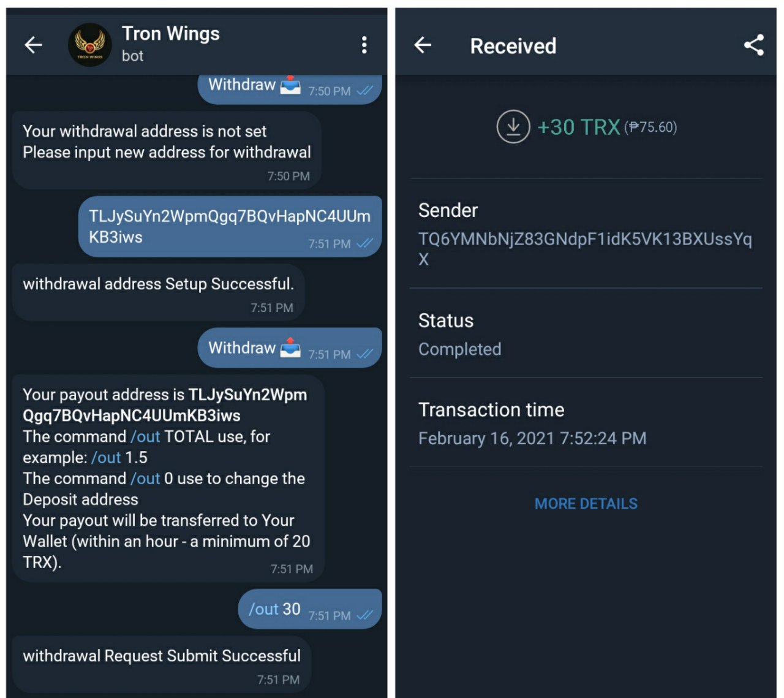Go back from the Received screen

[423, 45]
